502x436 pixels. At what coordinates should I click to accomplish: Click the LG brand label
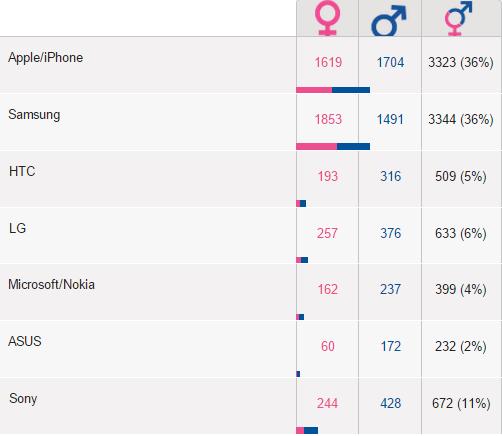pos(17,228)
